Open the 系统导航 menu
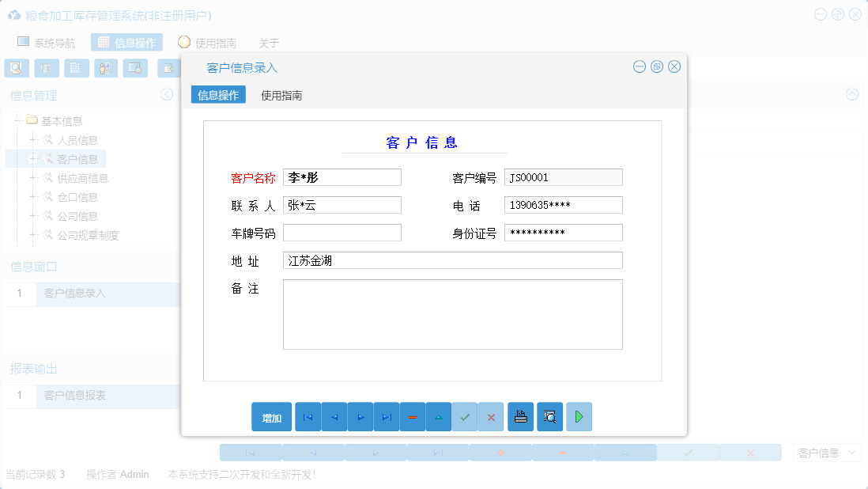 pos(47,43)
